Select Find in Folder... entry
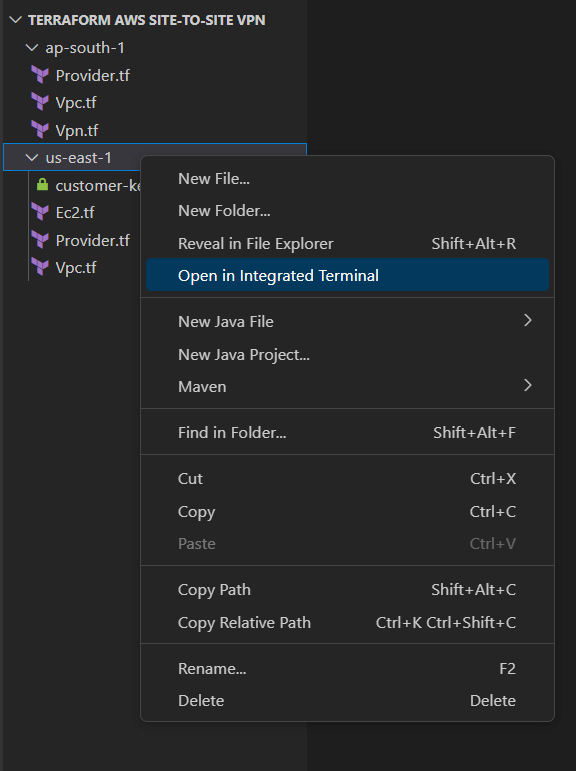This screenshot has height=771, width=576. pos(347,432)
